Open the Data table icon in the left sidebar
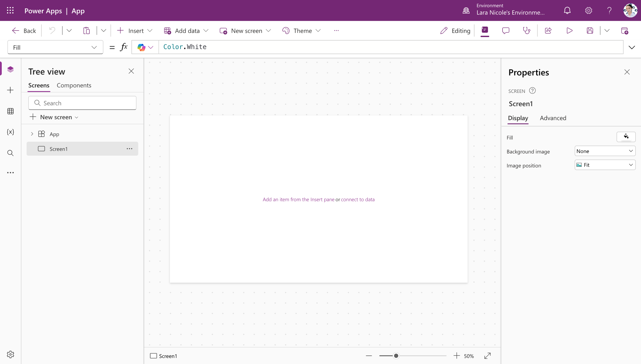Image resolution: width=641 pixels, height=364 pixels. tap(10, 111)
